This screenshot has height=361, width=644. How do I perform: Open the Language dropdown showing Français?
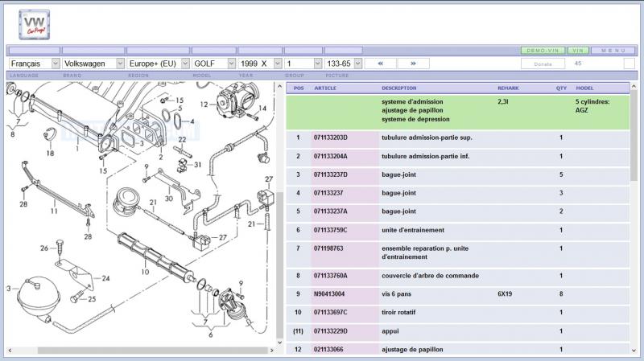click(35, 64)
